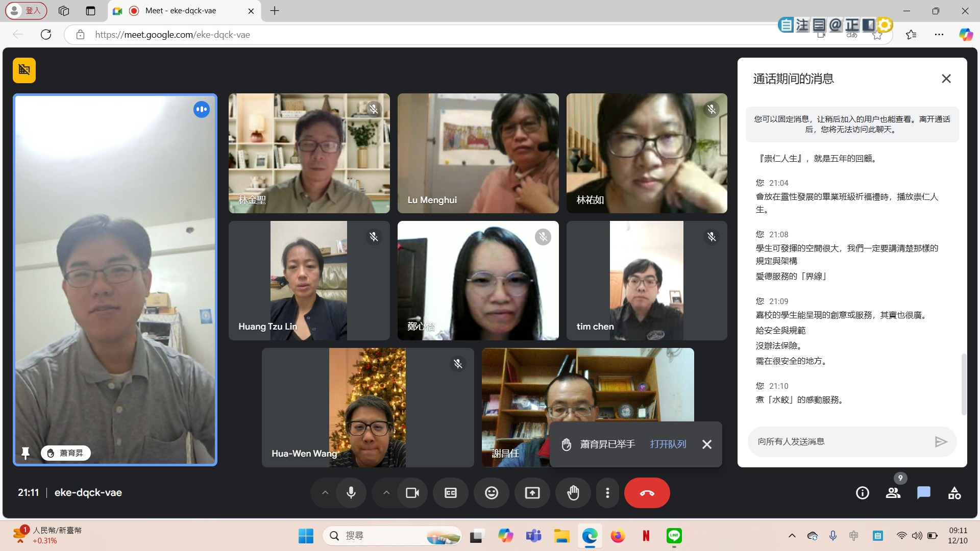Click the present screen button
Screen dimensions: 980x551
(532, 493)
